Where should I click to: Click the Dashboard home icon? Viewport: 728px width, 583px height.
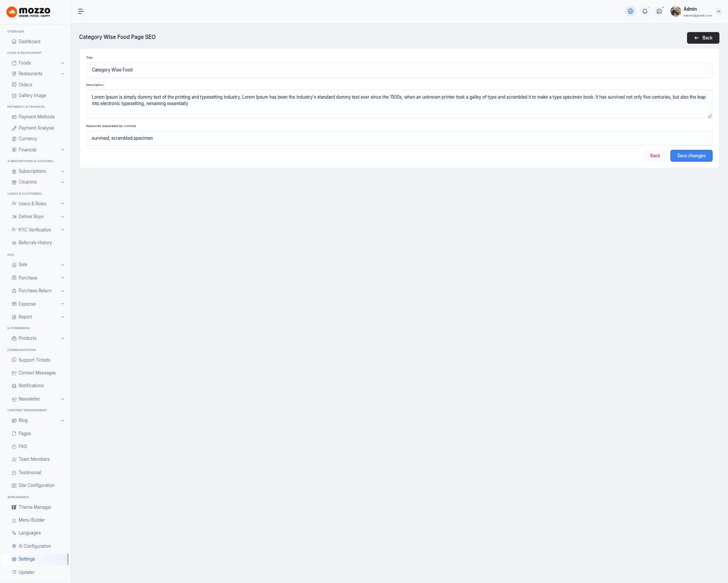14,42
